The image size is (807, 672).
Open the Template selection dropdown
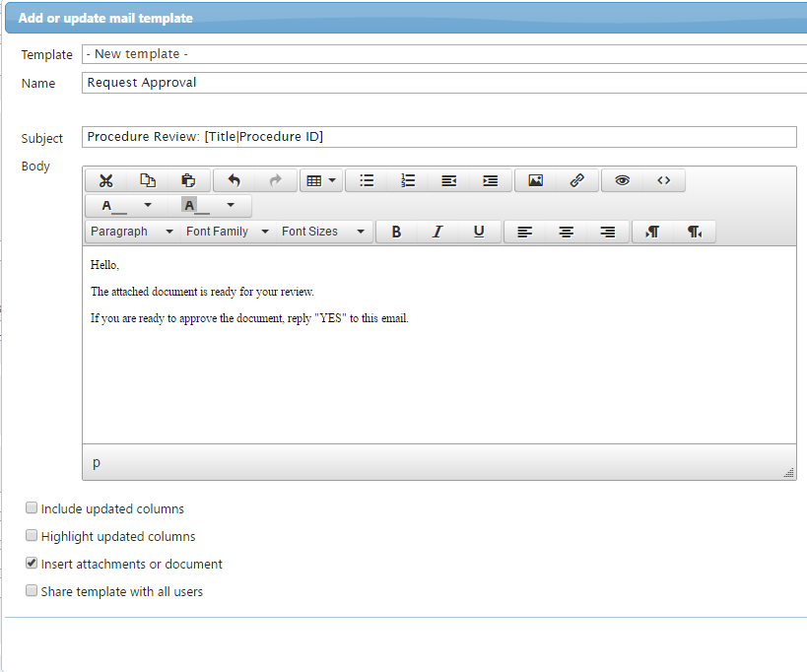(444, 54)
